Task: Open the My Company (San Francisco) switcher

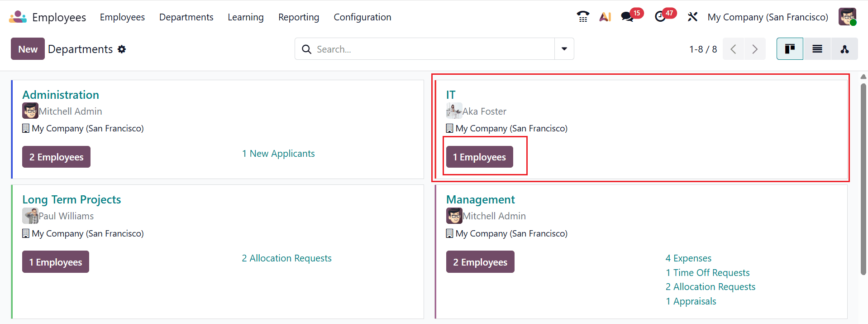Action: point(768,17)
